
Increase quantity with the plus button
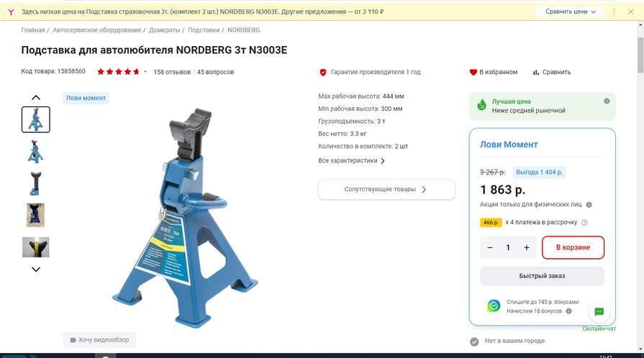tap(527, 247)
